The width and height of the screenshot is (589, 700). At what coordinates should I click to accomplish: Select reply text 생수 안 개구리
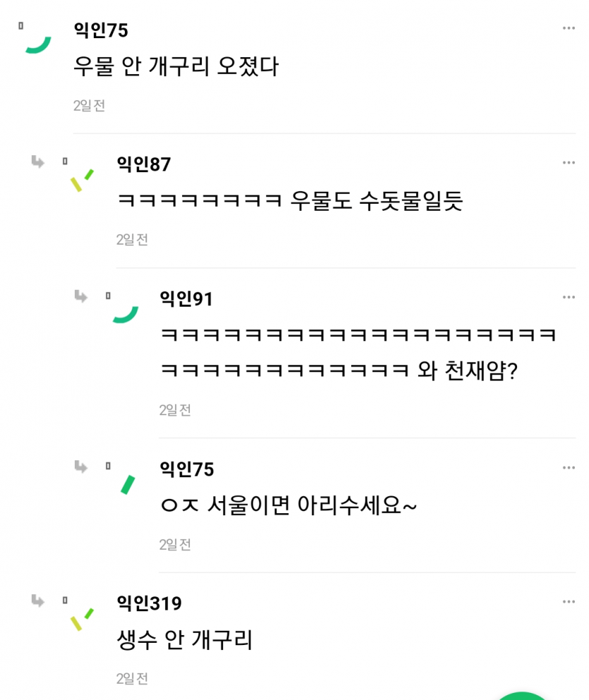coord(184,640)
